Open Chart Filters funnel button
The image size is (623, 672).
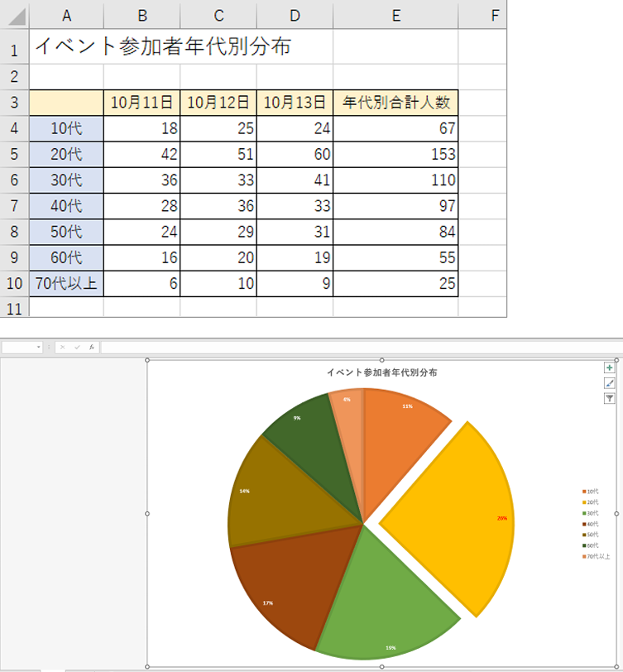click(x=610, y=398)
